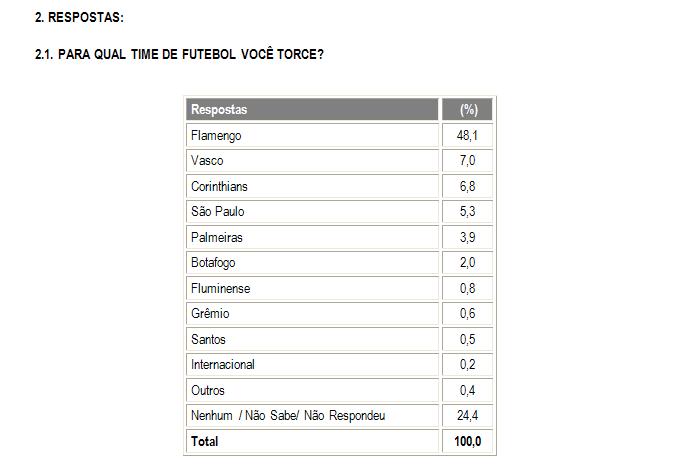The image size is (686, 471).
Task: Select the 48,1 percentage cell
Action: point(467,135)
